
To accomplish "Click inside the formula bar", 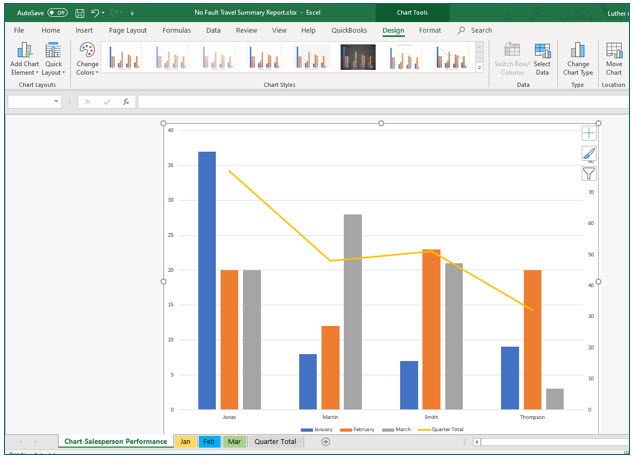I will pyautogui.click(x=383, y=102).
